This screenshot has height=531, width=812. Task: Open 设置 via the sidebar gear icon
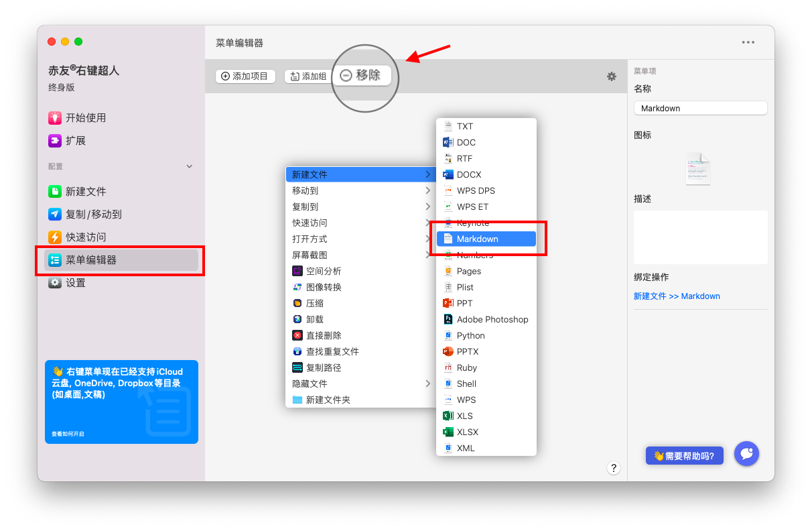tap(55, 283)
